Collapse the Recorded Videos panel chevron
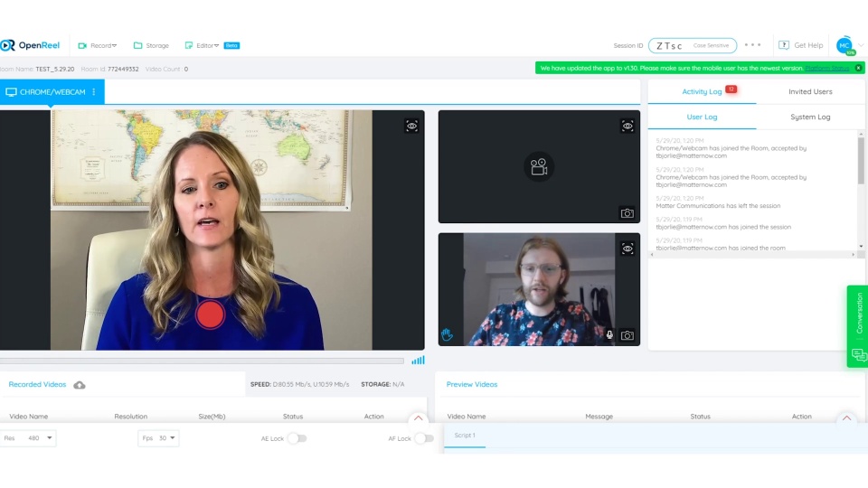The height and width of the screenshot is (488, 868). coord(419,418)
